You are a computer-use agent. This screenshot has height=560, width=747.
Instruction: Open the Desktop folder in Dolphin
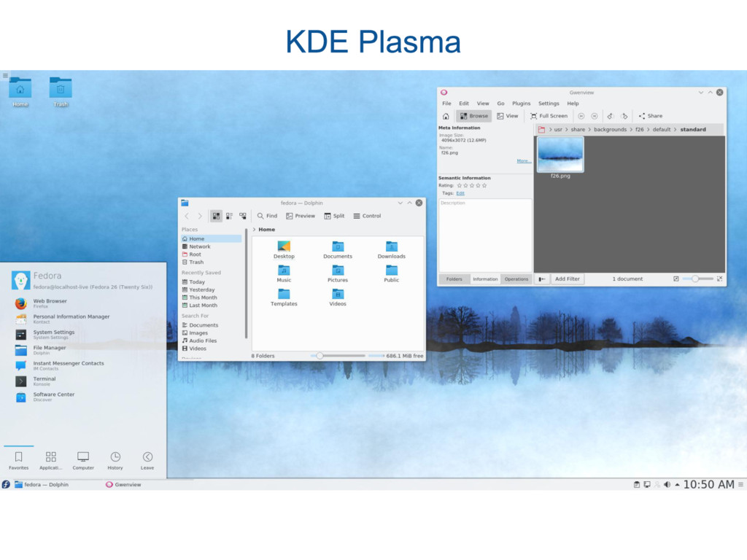coord(284,249)
